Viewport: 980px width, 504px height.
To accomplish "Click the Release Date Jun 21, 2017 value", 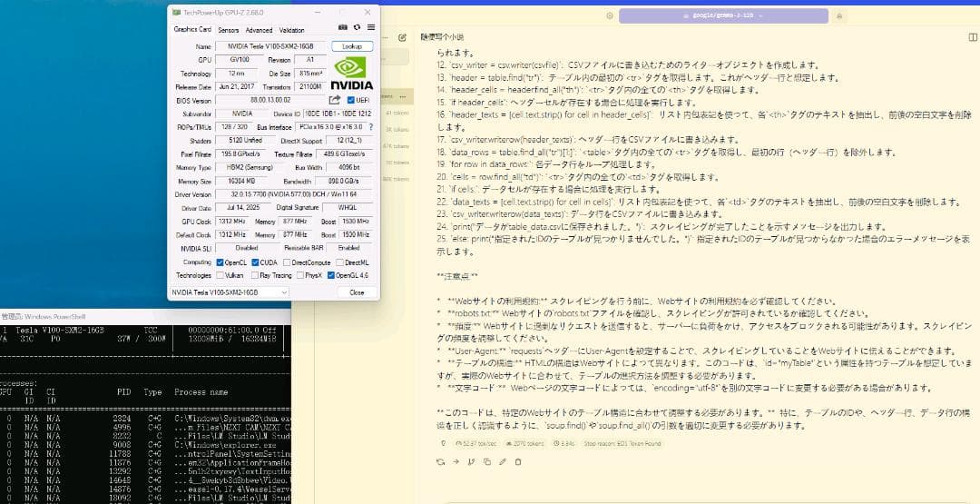I will [237, 87].
